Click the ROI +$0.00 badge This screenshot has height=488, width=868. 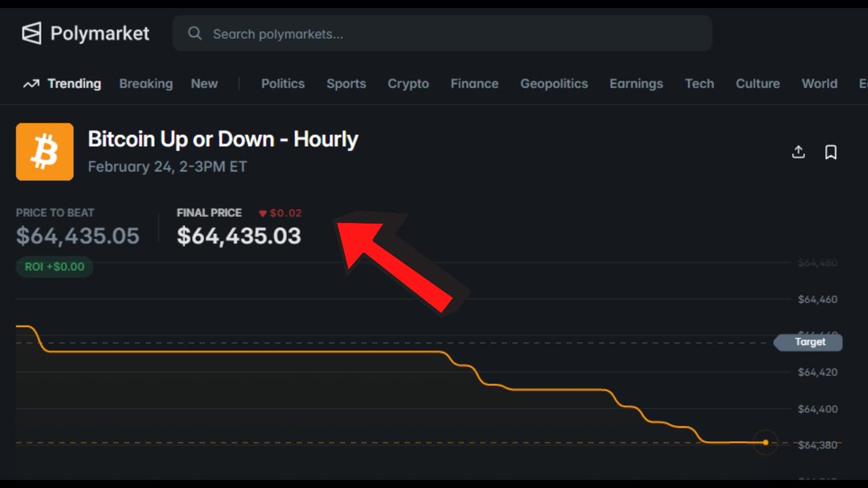[54, 267]
